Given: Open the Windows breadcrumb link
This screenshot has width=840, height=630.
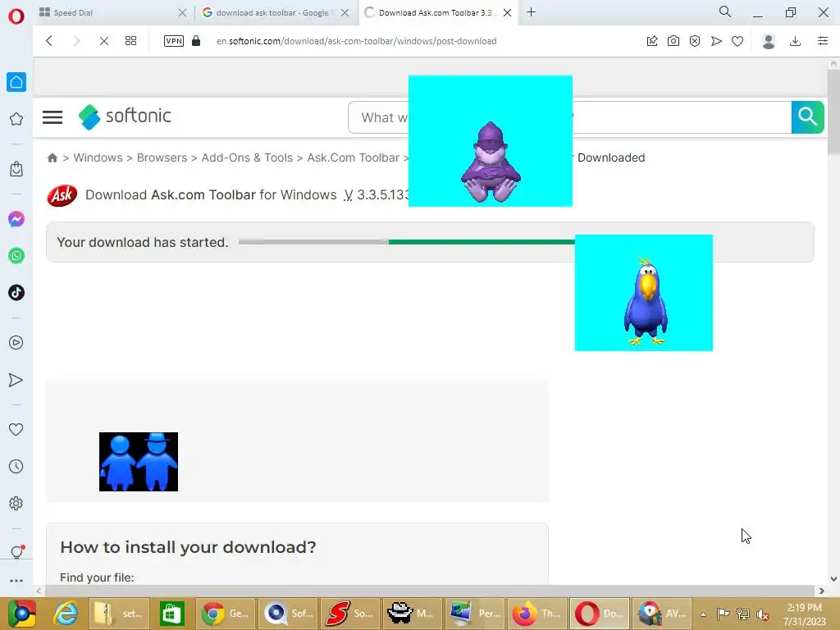Looking at the screenshot, I should (98, 157).
